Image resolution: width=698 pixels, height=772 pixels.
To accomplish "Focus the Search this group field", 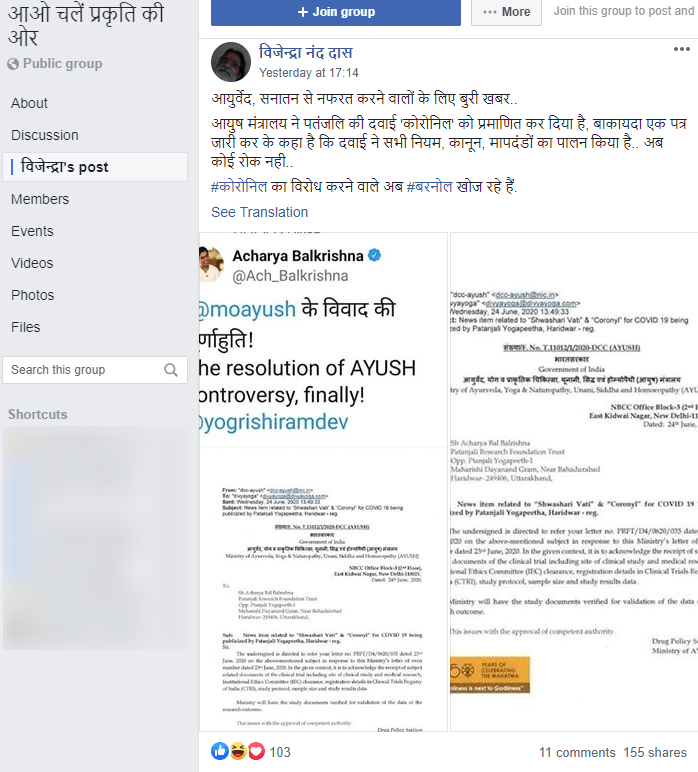I will [x=95, y=370].
